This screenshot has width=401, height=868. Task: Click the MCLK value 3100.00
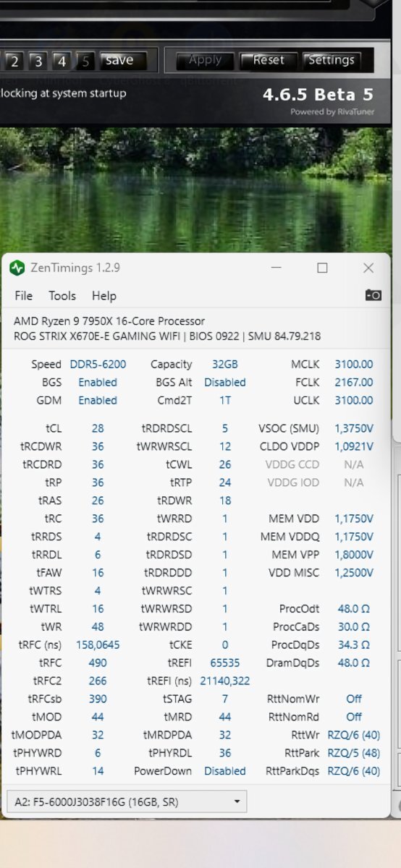click(354, 365)
